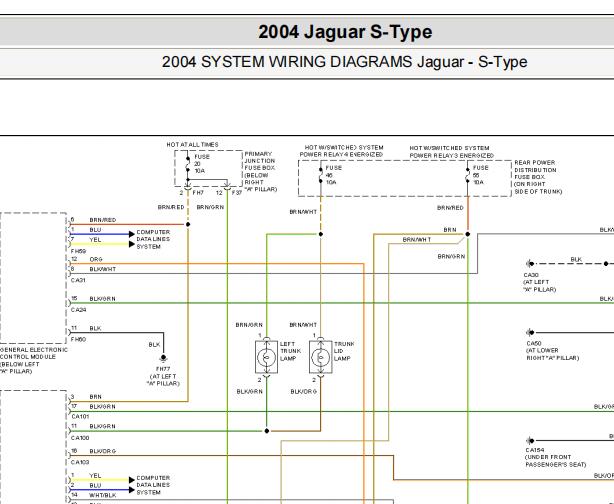This screenshot has width=614, height=504.
Task: Click the "GENERAL ELECTRONIC CONTROL MODULE" label
Action: [34, 353]
